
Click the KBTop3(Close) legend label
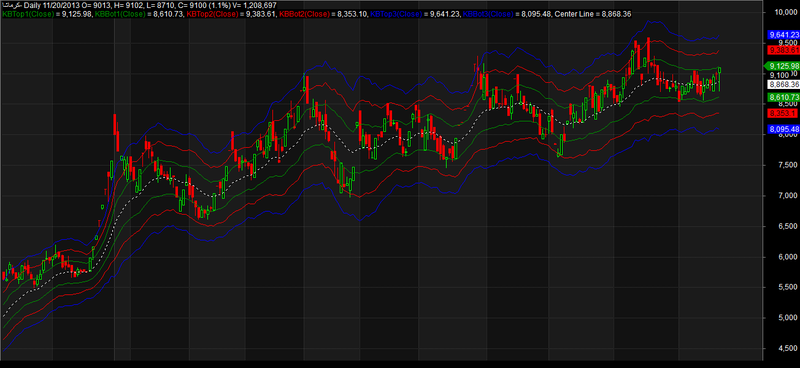[397, 14]
